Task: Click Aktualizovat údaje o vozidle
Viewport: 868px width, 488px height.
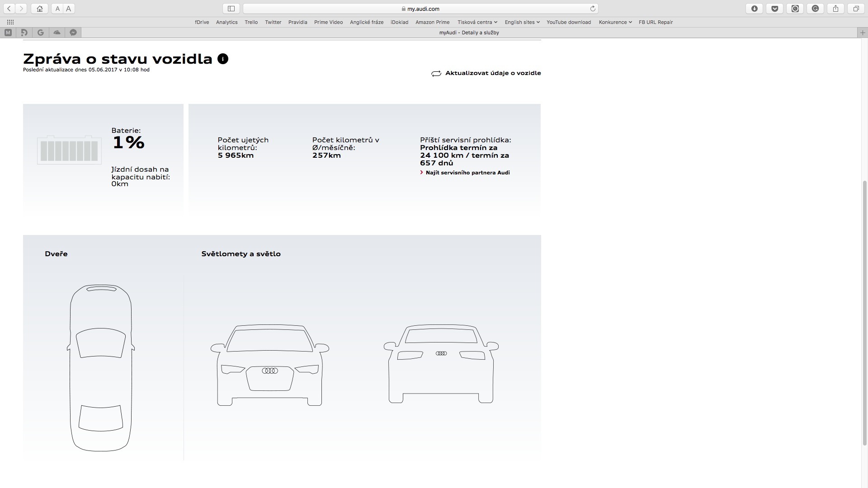Action: click(x=493, y=73)
